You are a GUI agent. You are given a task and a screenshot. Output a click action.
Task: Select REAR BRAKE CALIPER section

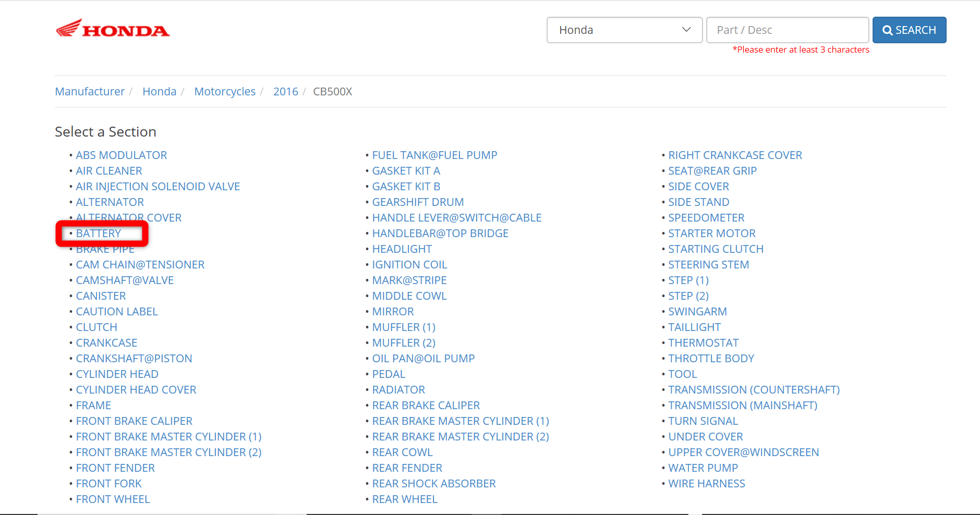pyautogui.click(x=426, y=406)
